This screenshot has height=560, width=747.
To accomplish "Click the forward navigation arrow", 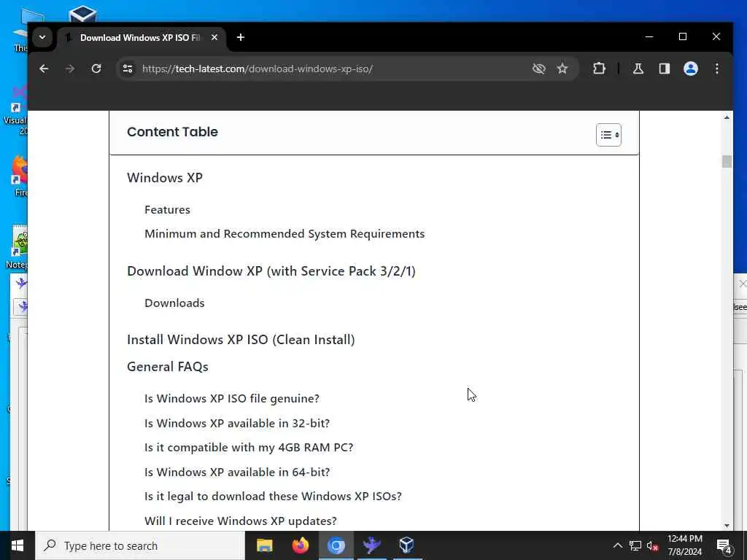I will coord(70,69).
